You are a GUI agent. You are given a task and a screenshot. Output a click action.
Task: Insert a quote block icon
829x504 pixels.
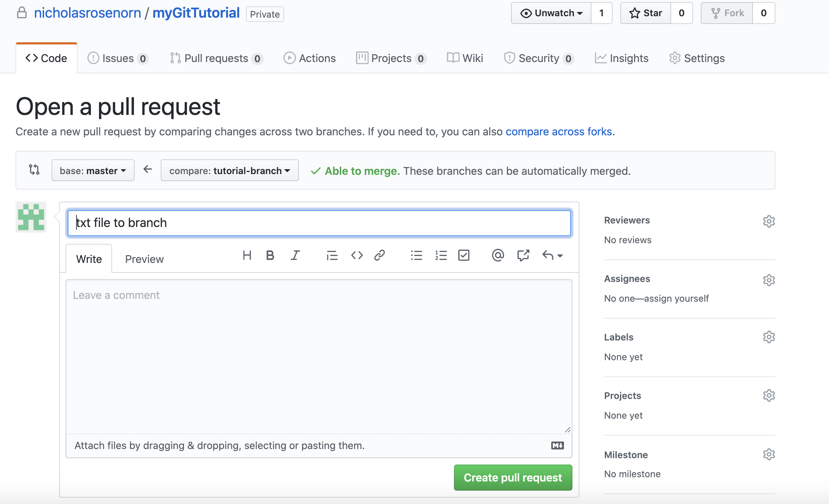[x=332, y=255]
